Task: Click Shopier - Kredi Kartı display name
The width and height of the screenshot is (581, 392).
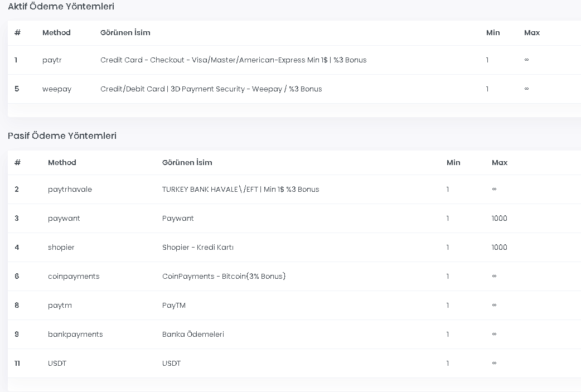Action: (198, 247)
